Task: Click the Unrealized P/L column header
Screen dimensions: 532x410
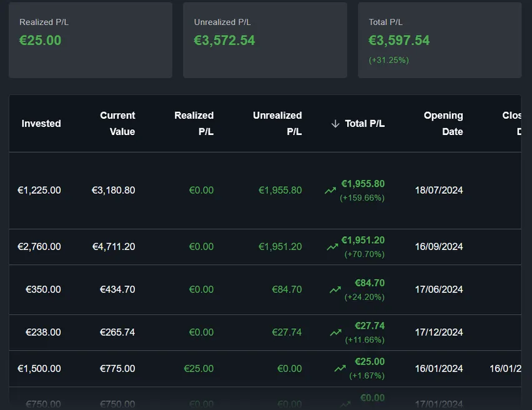Action: click(x=277, y=123)
